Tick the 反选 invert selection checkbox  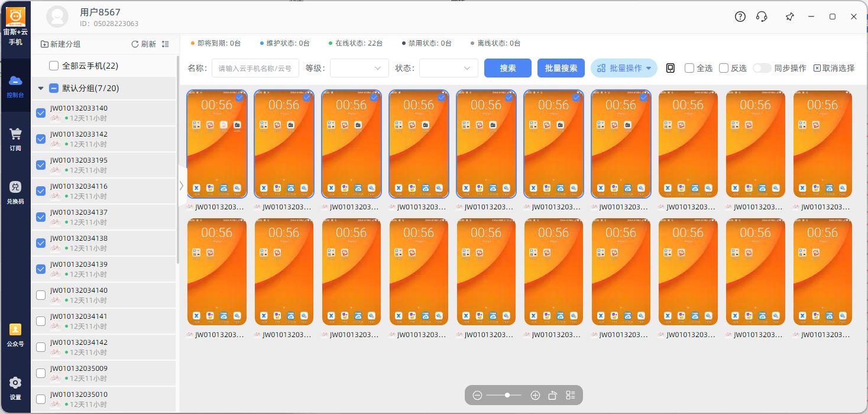click(724, 68)
